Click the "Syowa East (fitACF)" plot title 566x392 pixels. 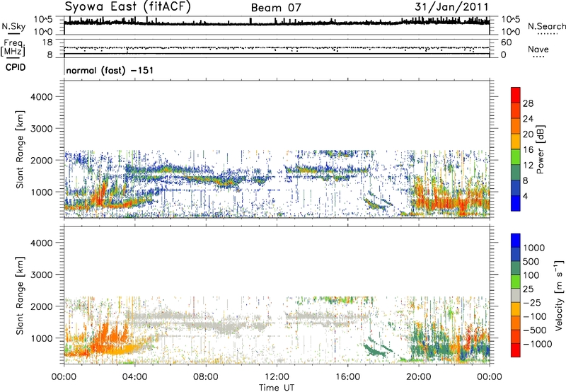click(x=127, y=6)
